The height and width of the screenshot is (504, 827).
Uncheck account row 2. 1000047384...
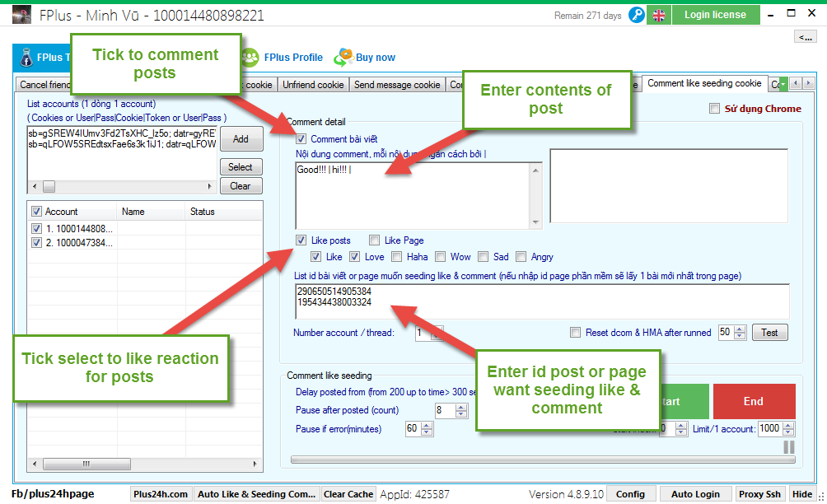point(36,243)
